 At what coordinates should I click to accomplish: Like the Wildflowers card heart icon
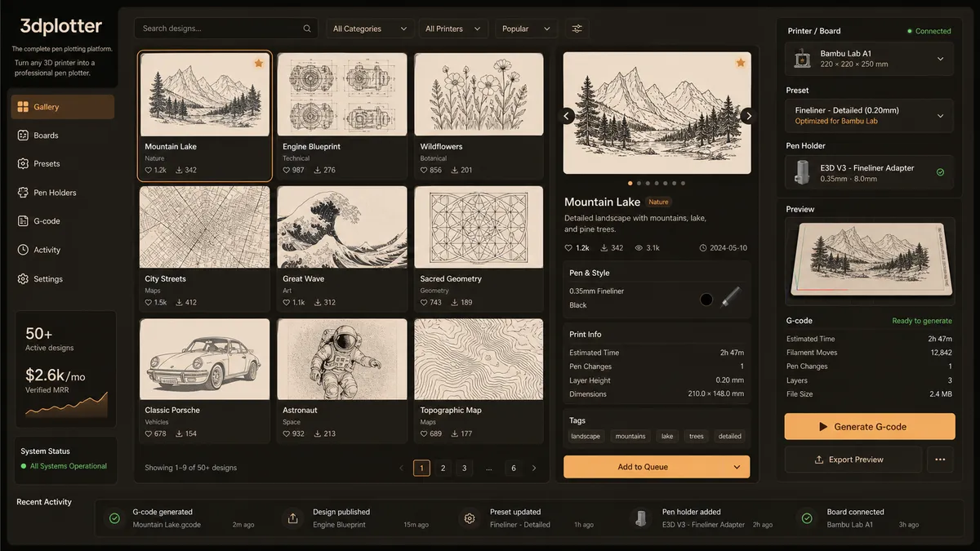424,170
